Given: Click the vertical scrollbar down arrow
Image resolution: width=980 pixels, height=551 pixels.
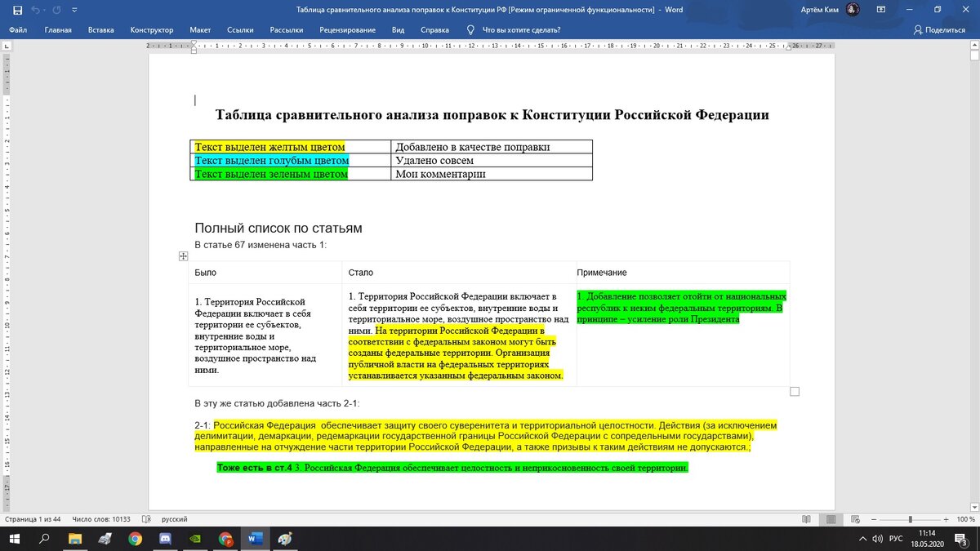Looking at the screenshot, I should point(974,506).
